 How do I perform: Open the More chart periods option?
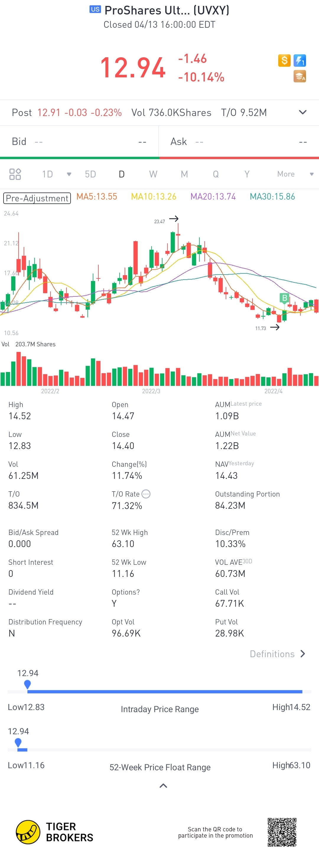click(286, 174)
